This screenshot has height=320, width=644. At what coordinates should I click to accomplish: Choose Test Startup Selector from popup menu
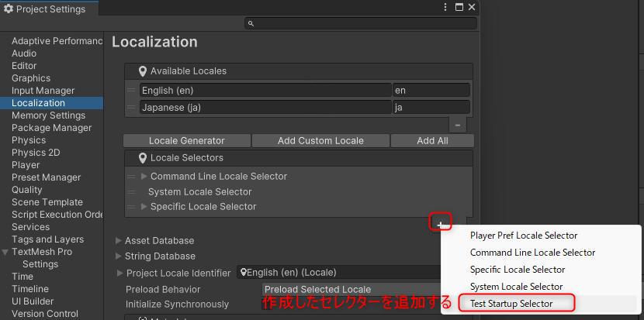coord(511,304)
